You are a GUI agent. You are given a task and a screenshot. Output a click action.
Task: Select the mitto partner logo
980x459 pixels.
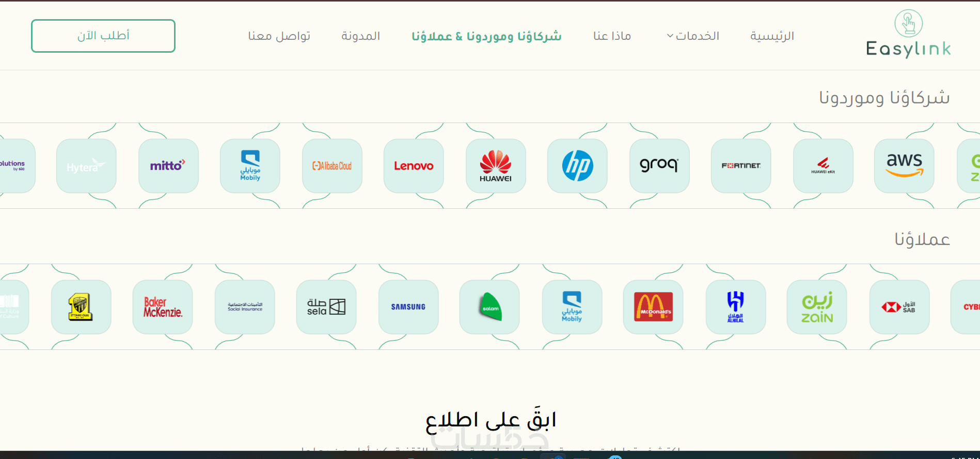pyautogui.click(x=168, y=166)
